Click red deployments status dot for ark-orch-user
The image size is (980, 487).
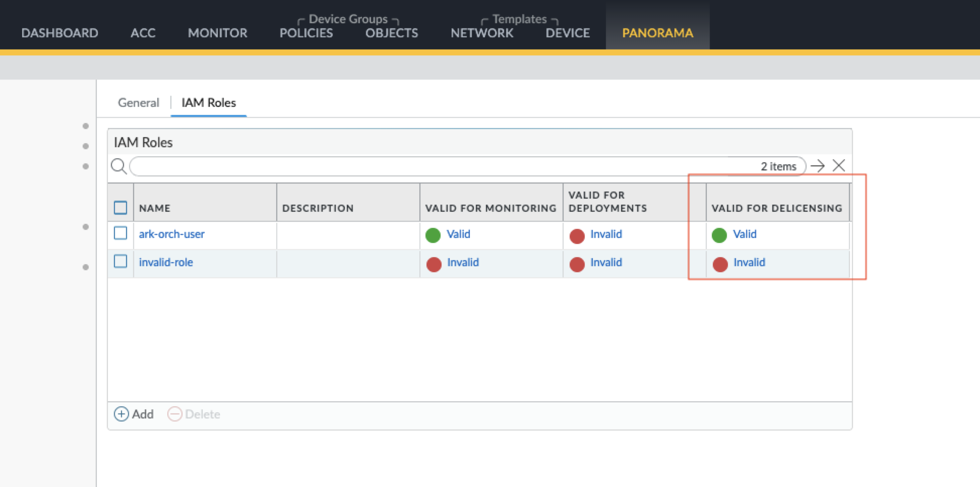pos(577,235)
